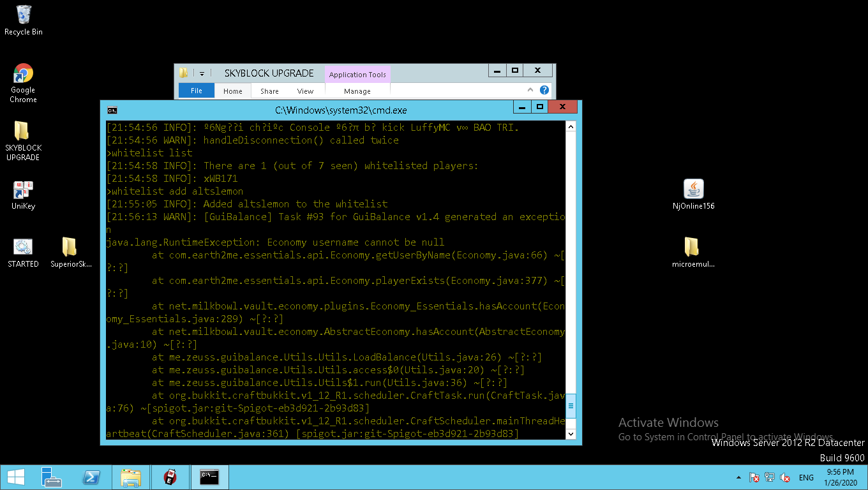Image resolution: width=868 pixels, height=490 pixels.
Task: Maximize the cmd.exe window
Action: (x=540, y=107)
